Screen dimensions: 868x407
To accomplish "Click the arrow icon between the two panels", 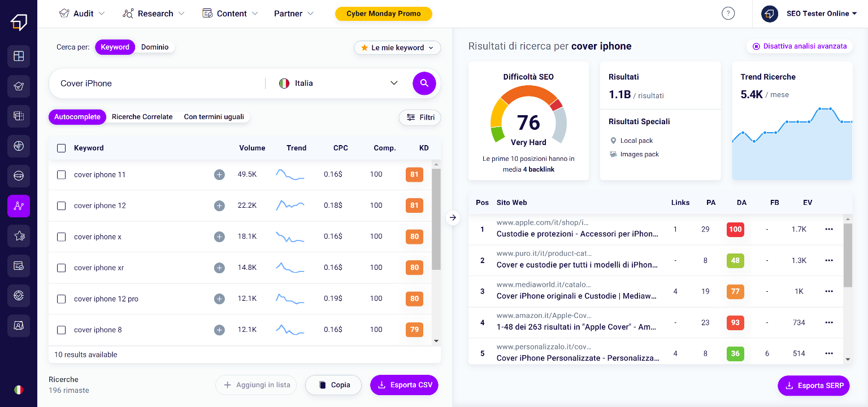I will click(453, 217).
